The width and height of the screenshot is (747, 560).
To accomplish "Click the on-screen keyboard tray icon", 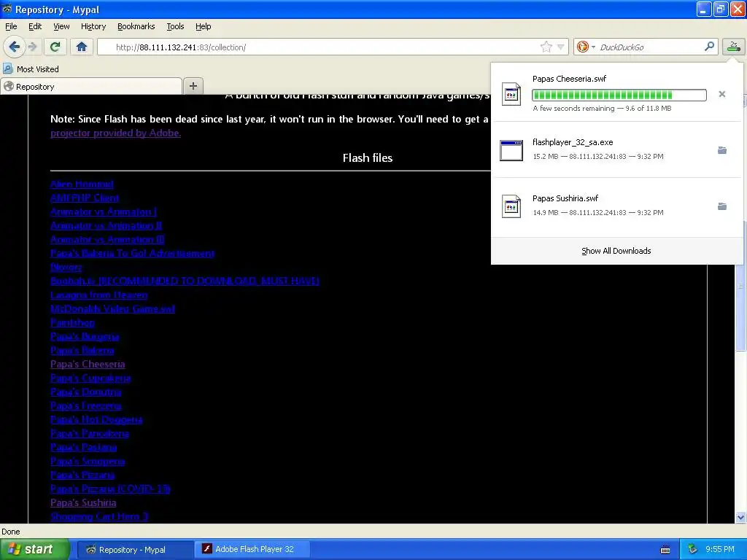I will pyautogui.click(x=665, y=550).
